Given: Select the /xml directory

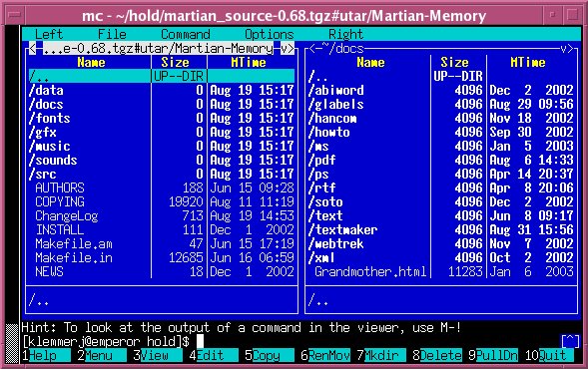Looking at the screenshot, I should (x=441, y=257).
